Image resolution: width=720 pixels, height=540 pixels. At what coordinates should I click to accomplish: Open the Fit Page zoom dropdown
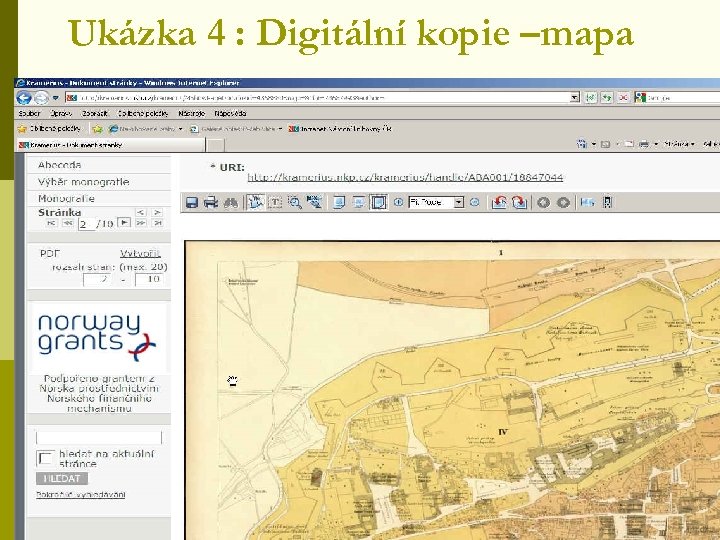point(458,202)
